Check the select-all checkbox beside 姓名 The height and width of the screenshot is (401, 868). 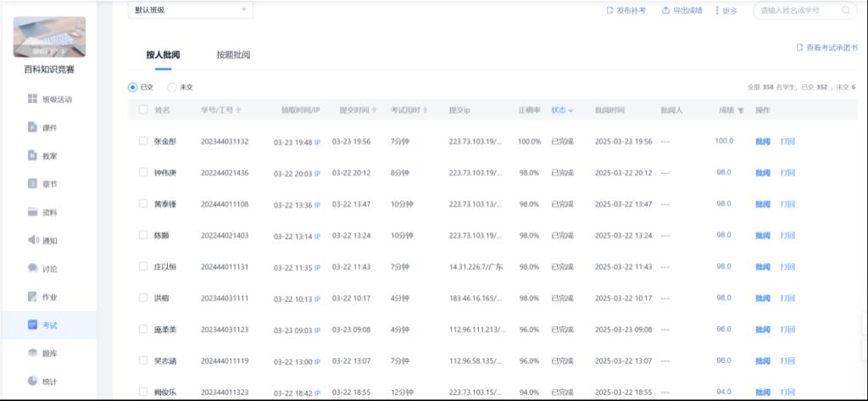click(x=142, y=109)
